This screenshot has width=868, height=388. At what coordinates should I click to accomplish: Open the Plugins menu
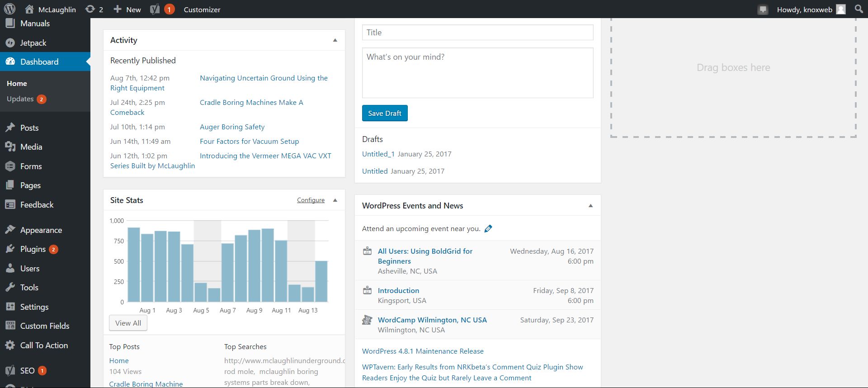33,249
